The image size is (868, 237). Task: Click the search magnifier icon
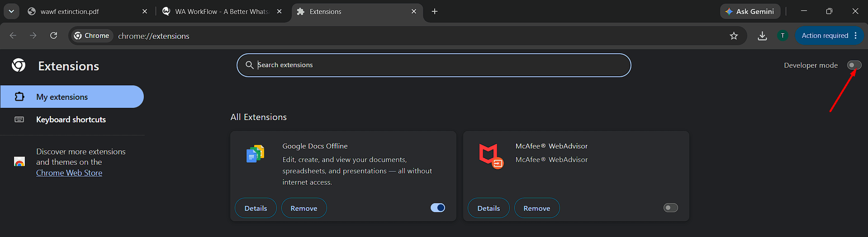pyautogui.click(x=249, y=65)
